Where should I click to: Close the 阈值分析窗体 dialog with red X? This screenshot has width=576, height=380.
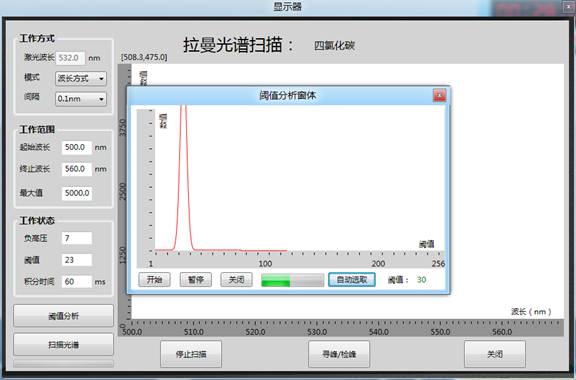[439, 96]
